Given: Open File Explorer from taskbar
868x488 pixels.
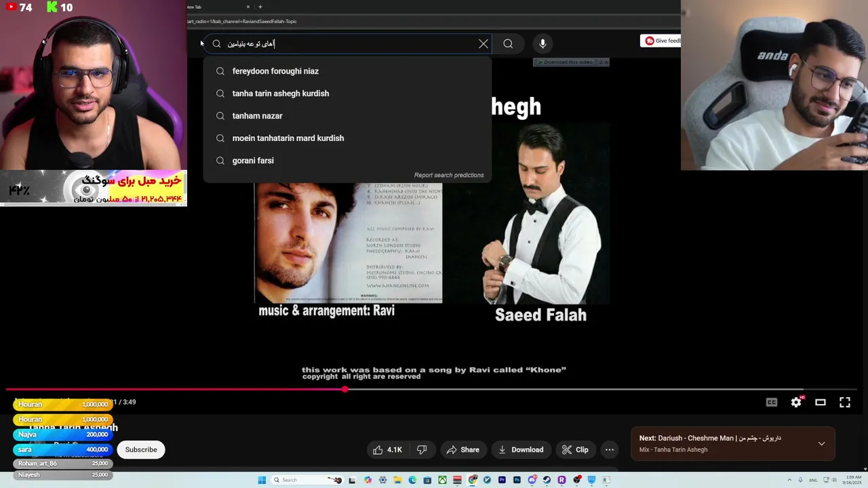Looking at the screenshot, I should click(x=397, y=480).
